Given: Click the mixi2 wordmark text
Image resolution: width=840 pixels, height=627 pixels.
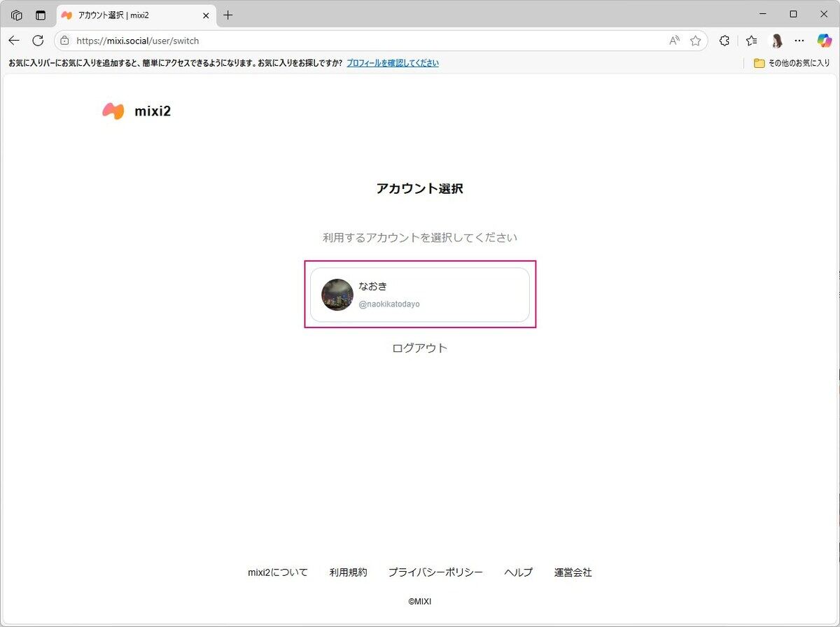Looking at the screenshot, I should 153,111.
